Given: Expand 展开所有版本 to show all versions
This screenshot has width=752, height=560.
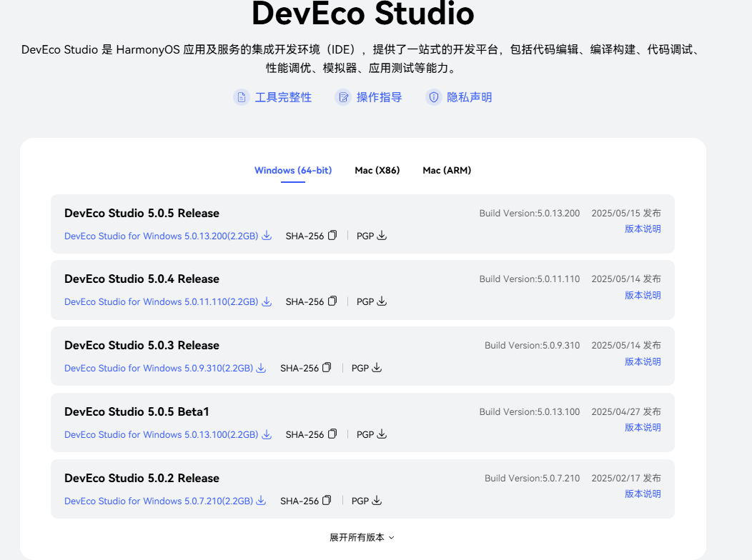Looking at the screenshot, I should coord(362,537).
